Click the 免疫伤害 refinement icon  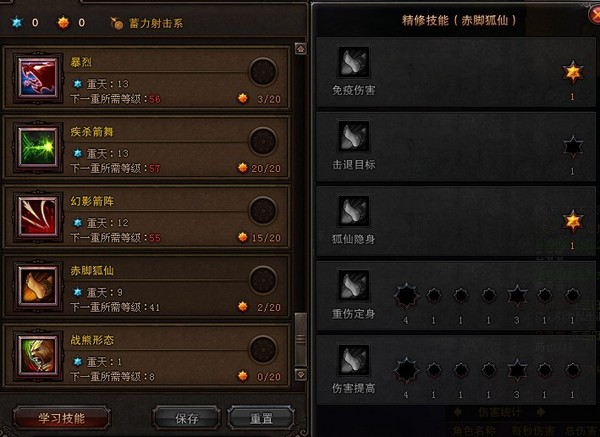click(354, 62)
